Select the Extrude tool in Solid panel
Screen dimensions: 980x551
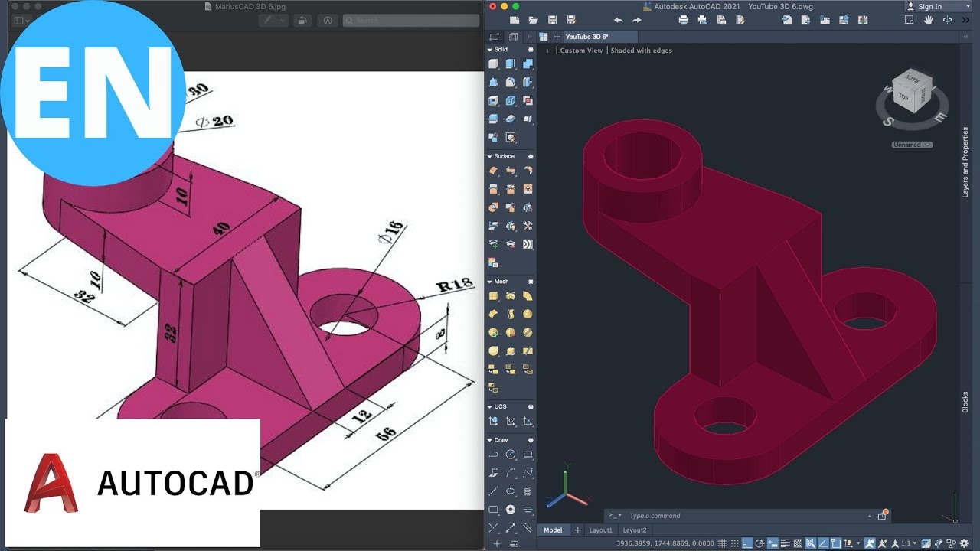point(511,64)
